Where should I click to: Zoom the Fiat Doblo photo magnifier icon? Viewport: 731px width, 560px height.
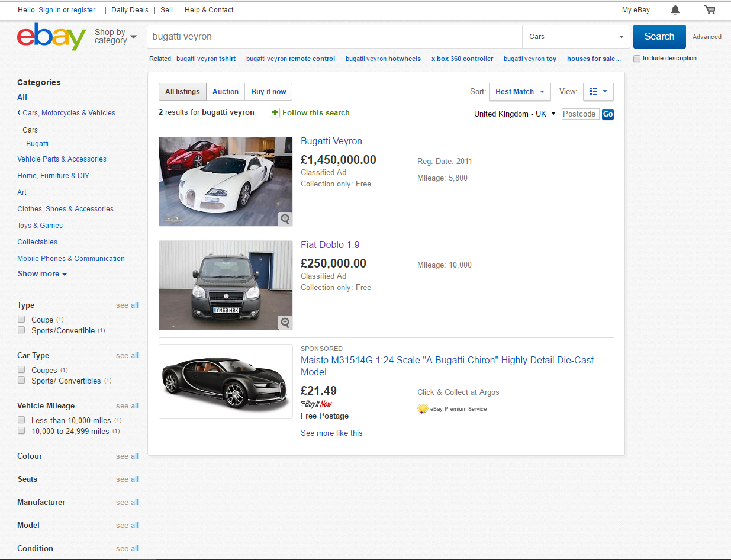point(285,323)
